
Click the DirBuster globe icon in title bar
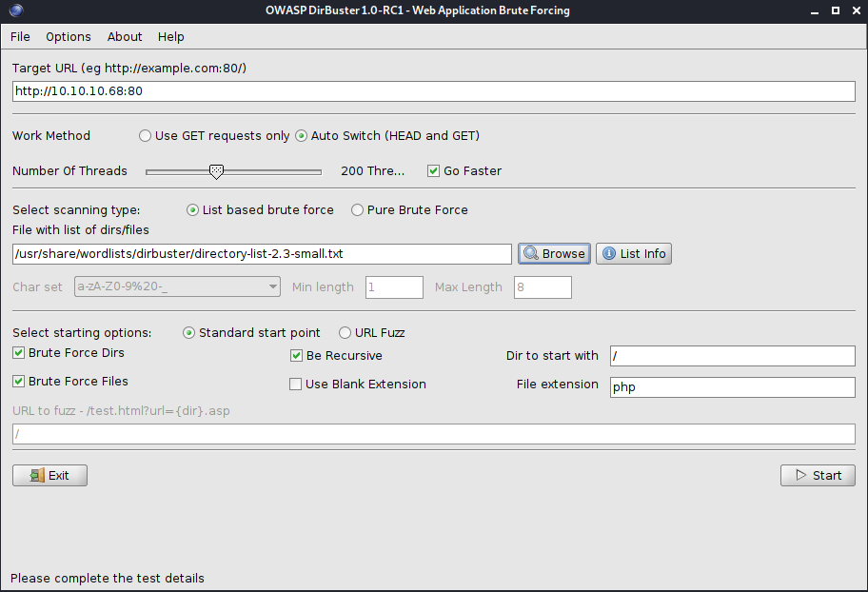point(16,10)
